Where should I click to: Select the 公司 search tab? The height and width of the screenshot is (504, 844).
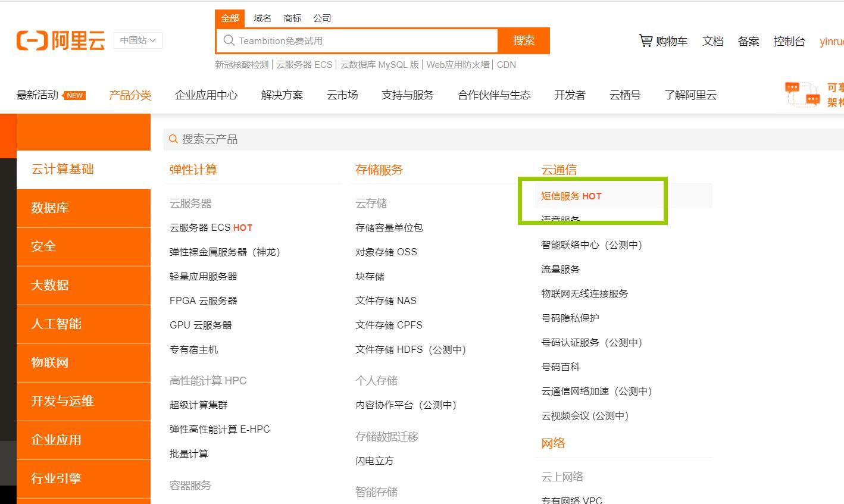point(322,18)
